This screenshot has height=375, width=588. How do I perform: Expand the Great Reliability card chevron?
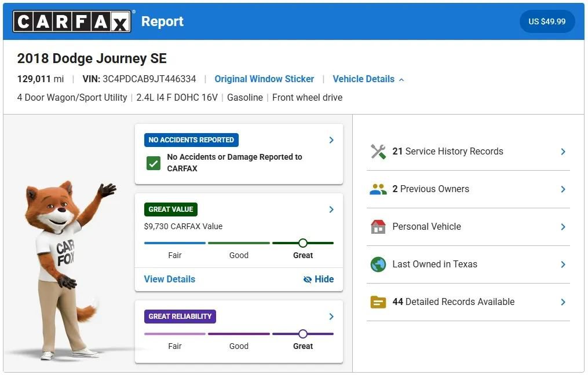pyautogui.click(x=331, y=317)
